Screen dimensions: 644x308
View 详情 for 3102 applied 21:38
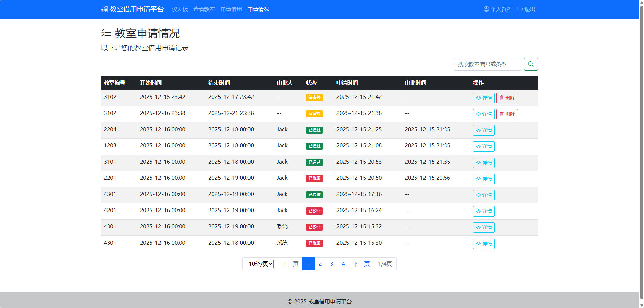click(x=484, y=114)
